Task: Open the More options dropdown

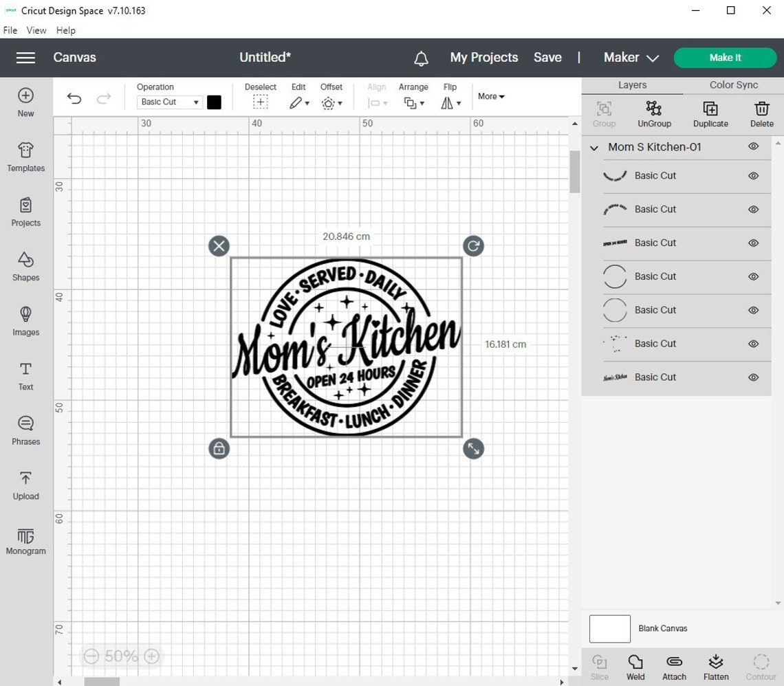Action: pyautogui.click(x=490, y=96)
